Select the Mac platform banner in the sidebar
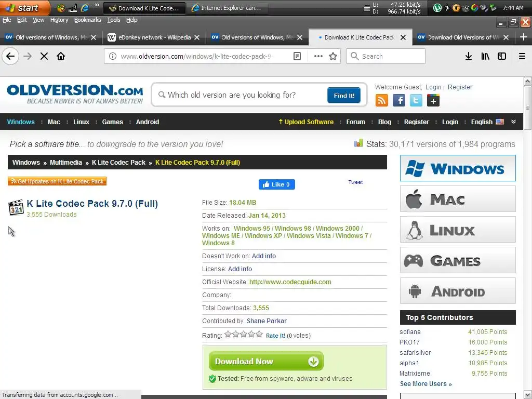The image size is (532, 399). (x=458, y=199)
